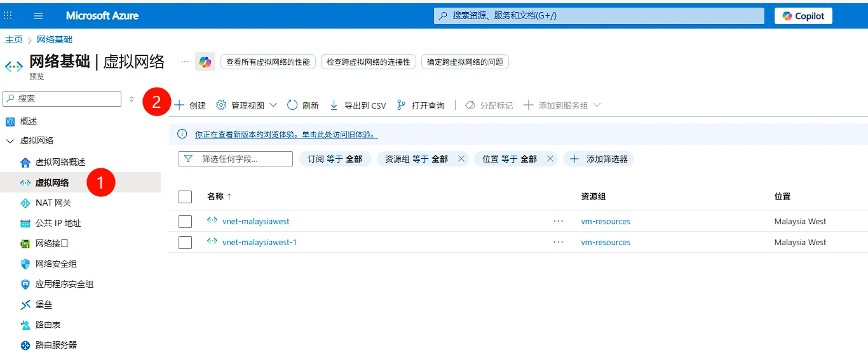Click 导出到 CSV
The width and height of the screenshot is (868, 357).
tap(358, 105)
